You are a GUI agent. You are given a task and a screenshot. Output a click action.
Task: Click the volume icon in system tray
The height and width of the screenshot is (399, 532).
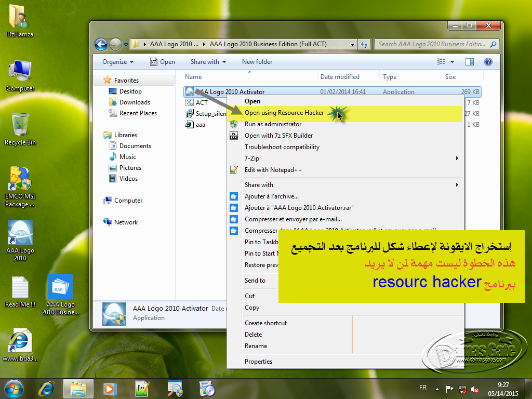(x=475, y=390)
